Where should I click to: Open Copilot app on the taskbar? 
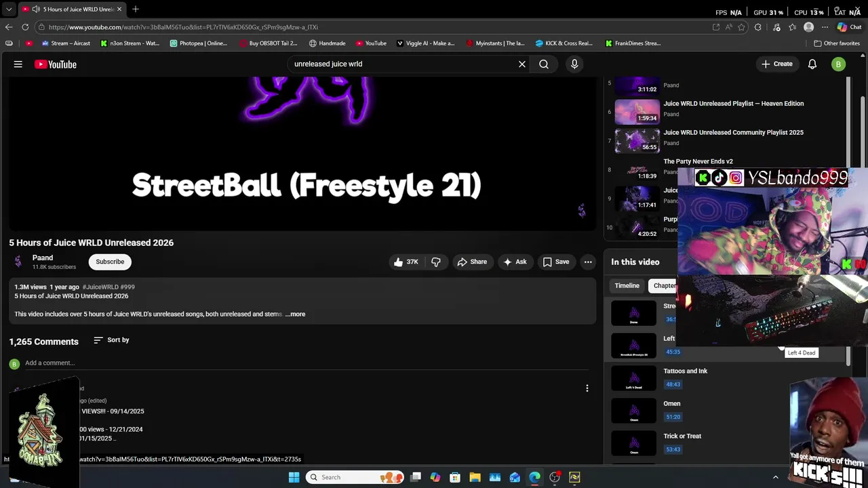pos(435,477)
